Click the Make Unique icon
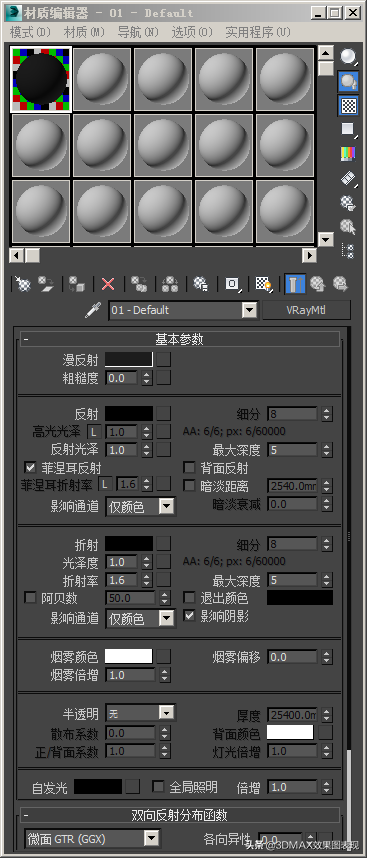This screenshot has width=367, height=858. [x=170, y=283]
